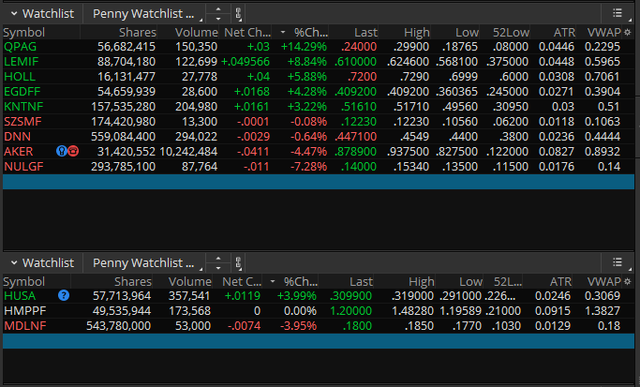The image size is (640, 387).
Task: Open the Penny Watchlist dropdown above the QPAG table
Action: [144, 14]
